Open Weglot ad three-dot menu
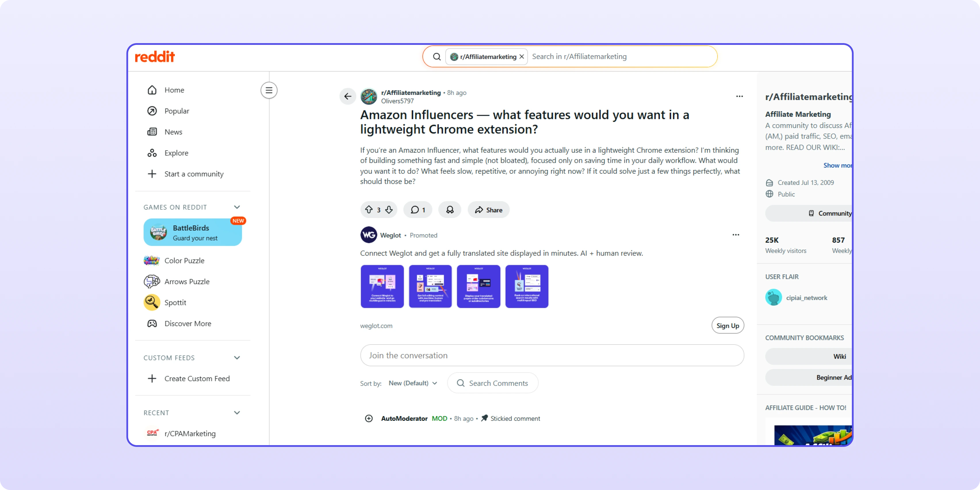 tap(735, 235)
